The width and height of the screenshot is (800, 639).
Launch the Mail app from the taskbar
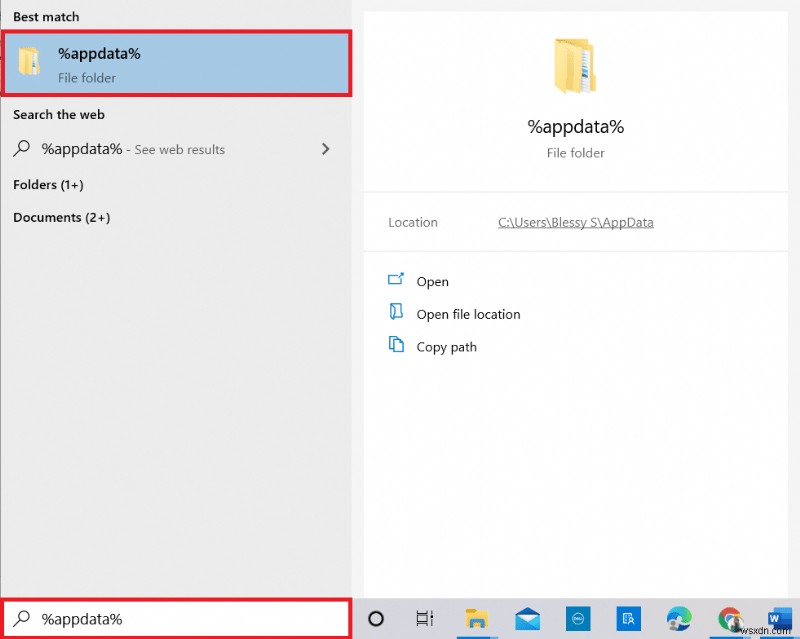pos(527,620)
